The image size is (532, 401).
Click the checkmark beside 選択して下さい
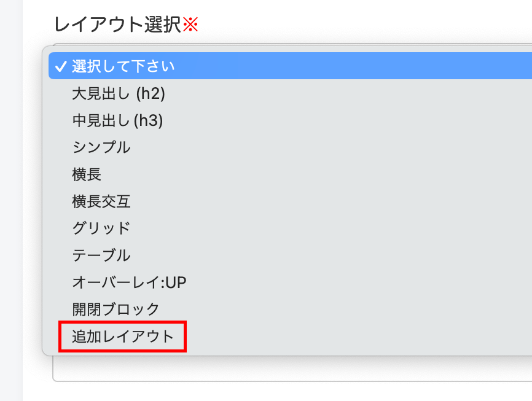pyautogui.click(x=61, y=66)
